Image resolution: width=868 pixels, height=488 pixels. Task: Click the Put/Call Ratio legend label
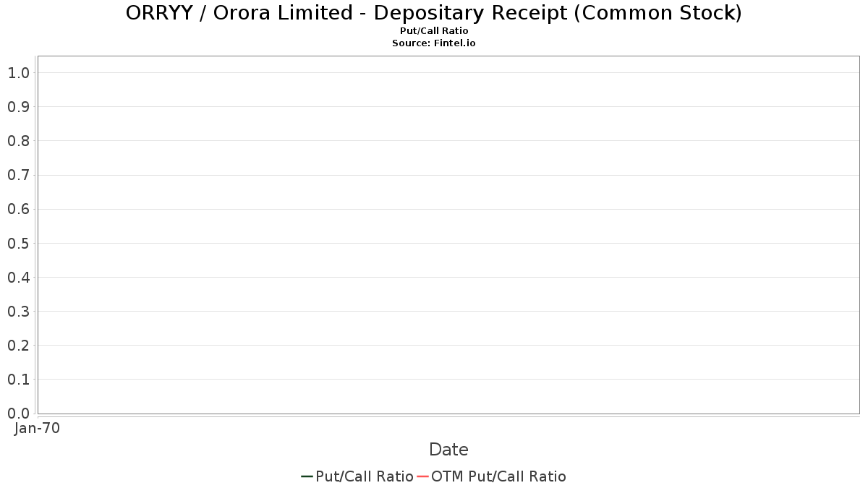click(365, 476)
